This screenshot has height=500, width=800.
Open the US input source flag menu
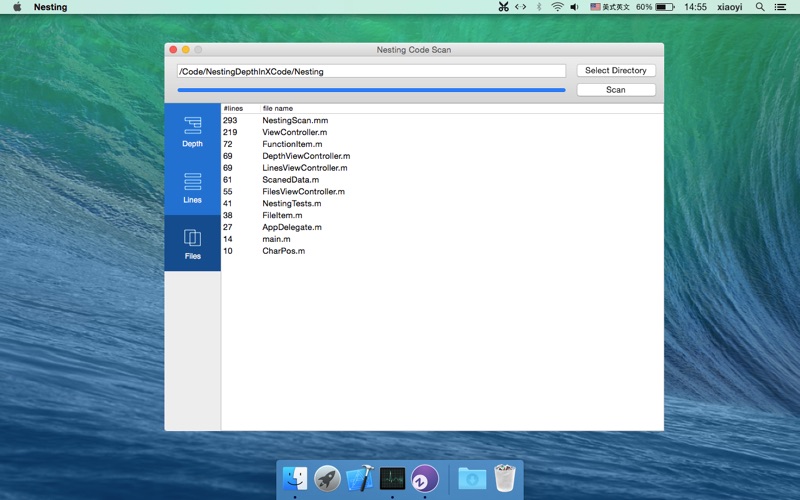coord(595,7)
